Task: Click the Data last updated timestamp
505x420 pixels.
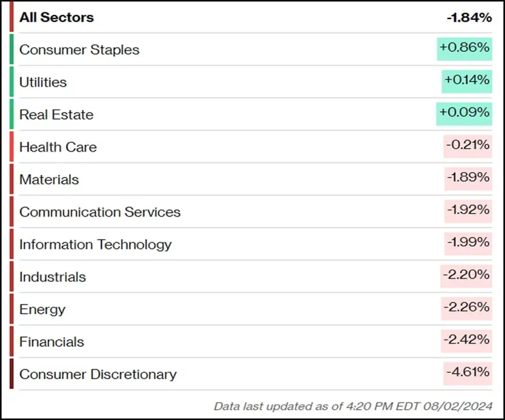Action: (353, 406)
